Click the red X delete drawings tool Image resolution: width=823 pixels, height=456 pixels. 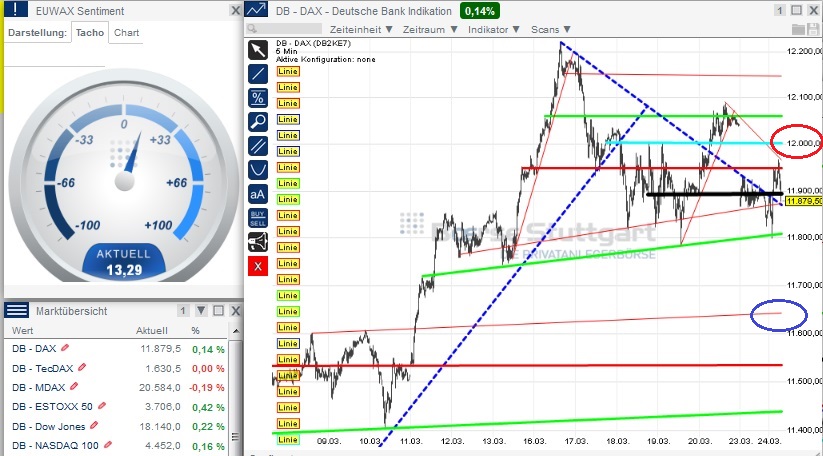(258, 266)
